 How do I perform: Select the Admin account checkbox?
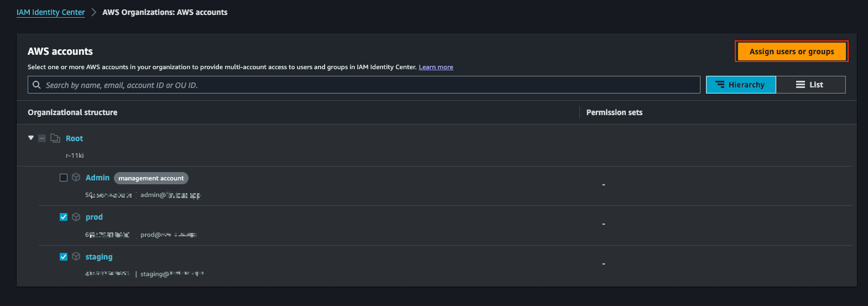coord(64,178)
